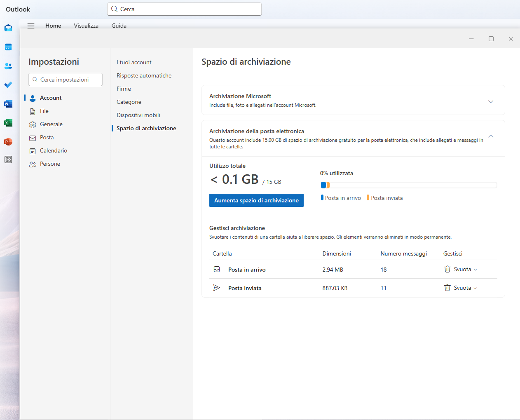This screenshot has height=420, width=520.
Task: Select Risposte automatiche settings item
Action: 144,75
